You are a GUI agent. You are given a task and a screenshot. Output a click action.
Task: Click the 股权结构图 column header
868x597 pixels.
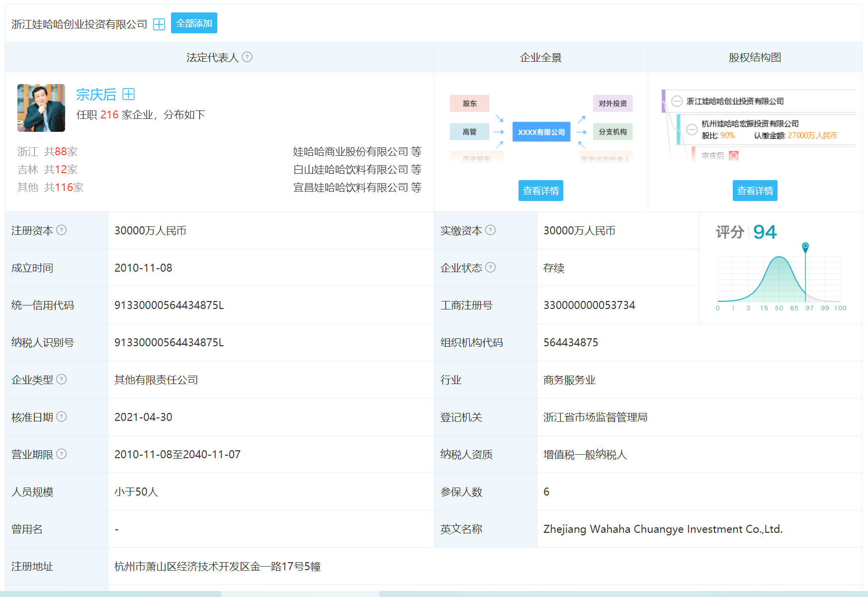tap(755, 57)
